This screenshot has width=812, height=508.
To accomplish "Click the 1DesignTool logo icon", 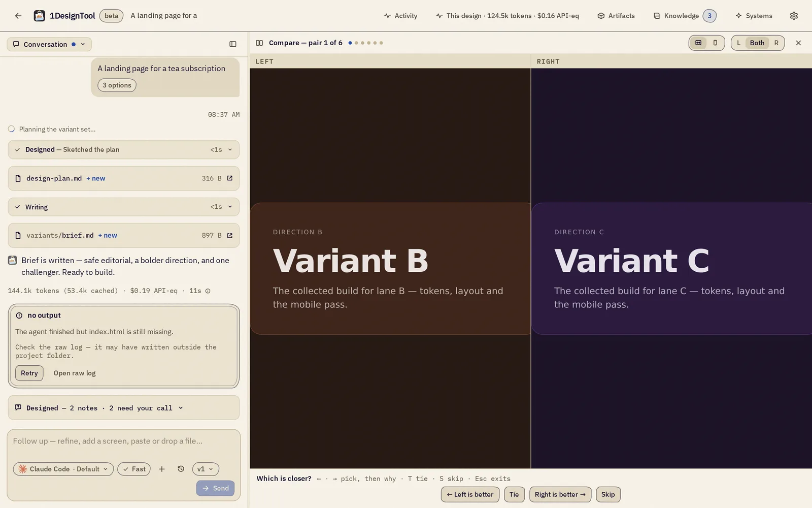I will tap(39, 16).
